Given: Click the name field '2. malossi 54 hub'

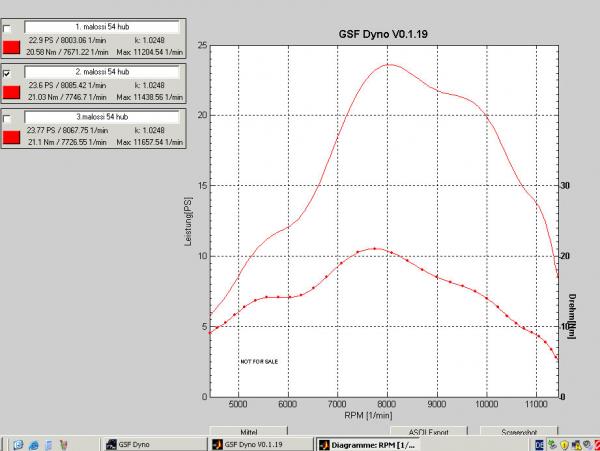Looking at the screenshot, I should (x=102, y=72).
